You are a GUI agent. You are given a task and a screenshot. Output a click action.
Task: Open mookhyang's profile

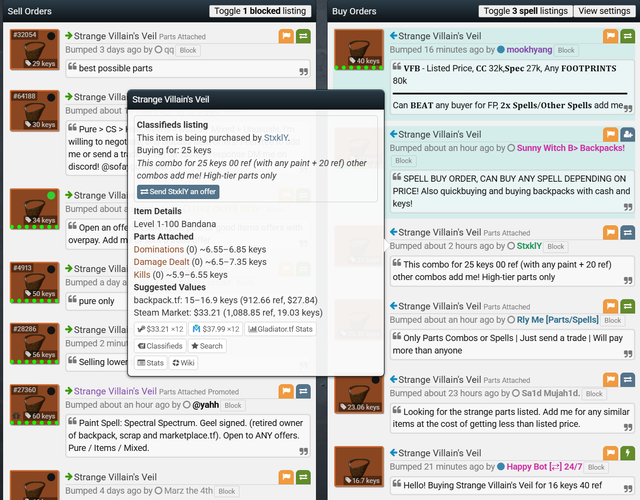tap(529, 50)
